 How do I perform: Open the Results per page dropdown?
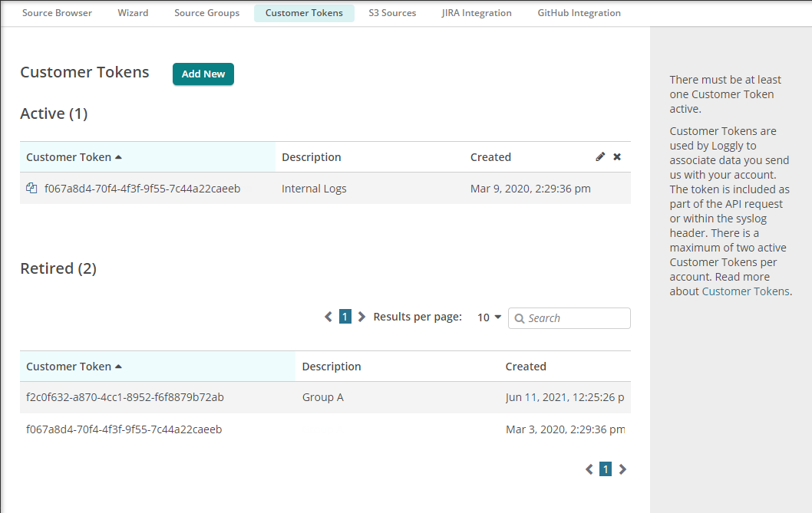pos(489,317)
